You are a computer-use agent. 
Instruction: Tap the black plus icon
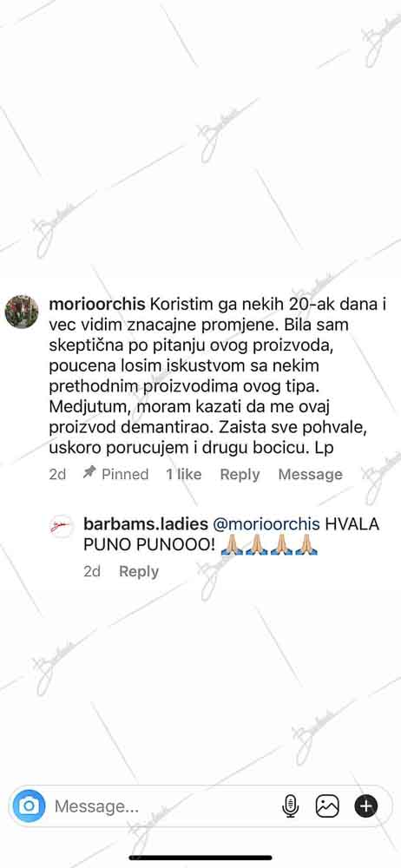[365, 806]
